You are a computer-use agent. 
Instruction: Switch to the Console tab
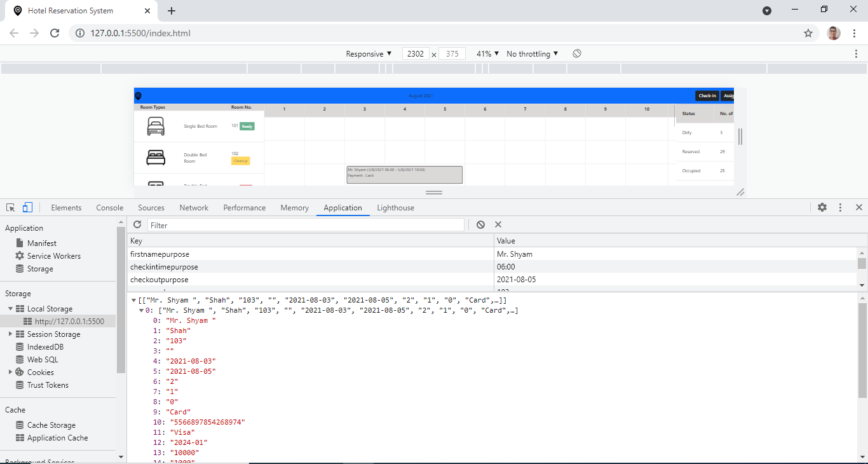(x=109, y=207)
